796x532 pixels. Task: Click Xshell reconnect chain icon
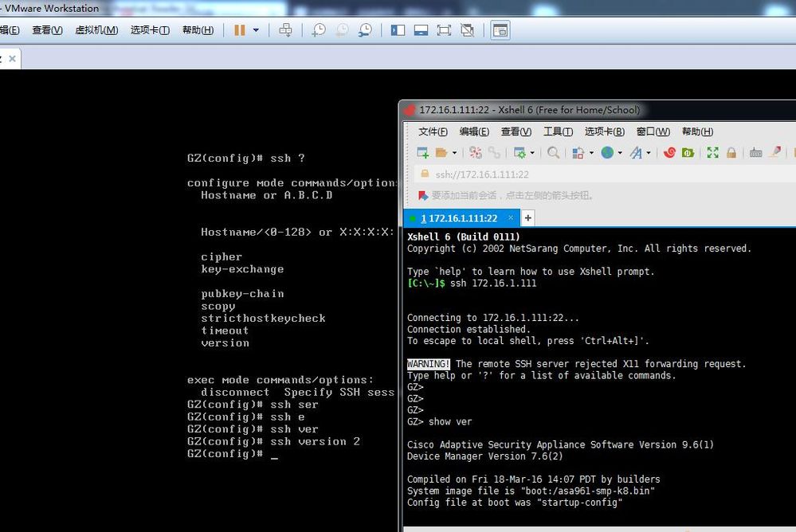tap(494, 153)
